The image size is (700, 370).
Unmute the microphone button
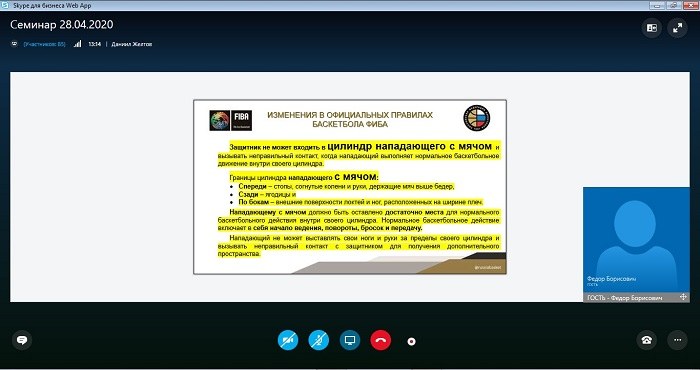click(319, 341)
